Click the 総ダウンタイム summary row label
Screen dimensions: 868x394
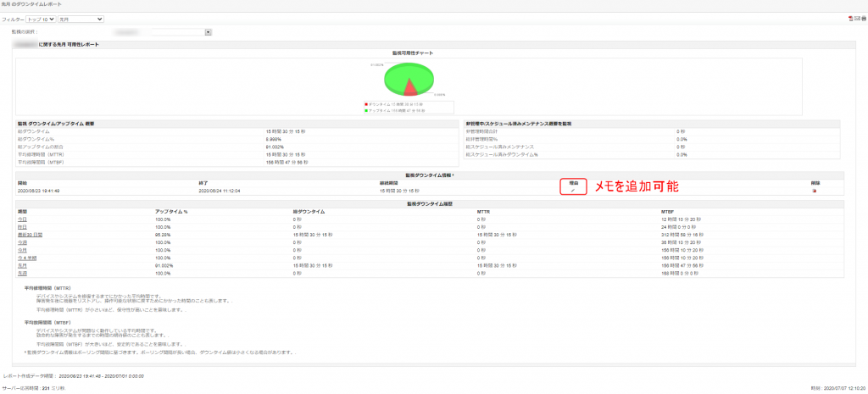pyautogui.click(x=33, y=131)
